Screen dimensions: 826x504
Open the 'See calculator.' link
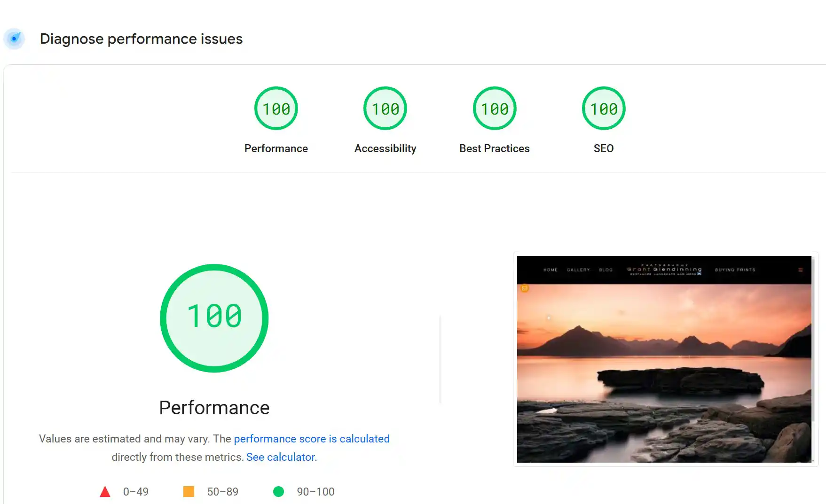282,457
